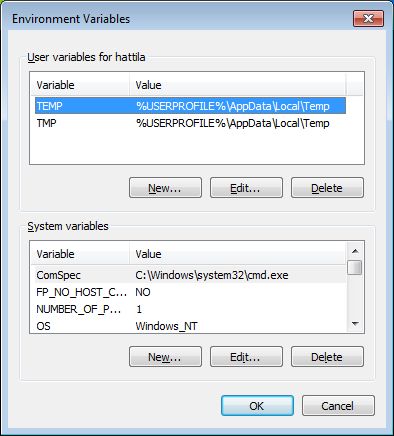Screen dimensions: 394x436
Task: Click New under the user variables list
Action: click(165, 188)
